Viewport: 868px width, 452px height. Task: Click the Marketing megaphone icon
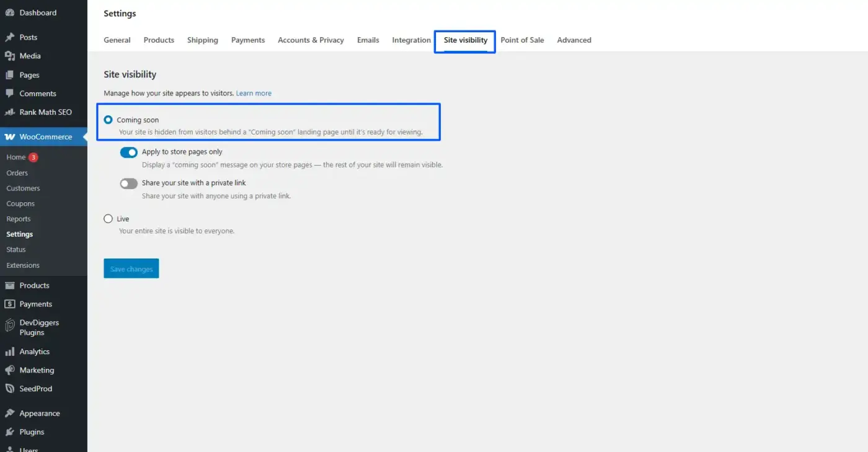(x=9, y=370)
